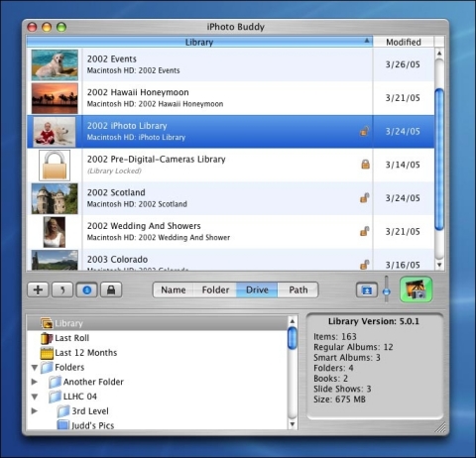The height and width of the screenshot is (458, 476).
Task: Click the refresh arrow button in toolbar
Action: pyautogui.click(x=62, y=290)
